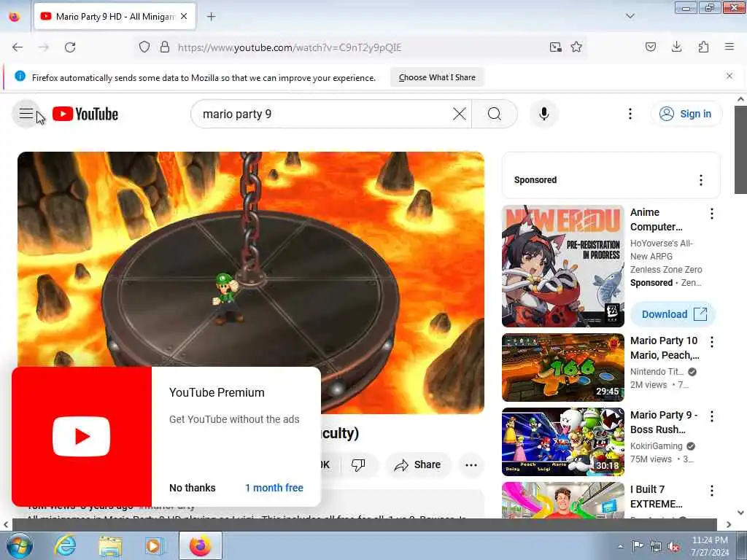
Task: Toggle picture-in-picture icon in address bar
Action: click(555, 47)
